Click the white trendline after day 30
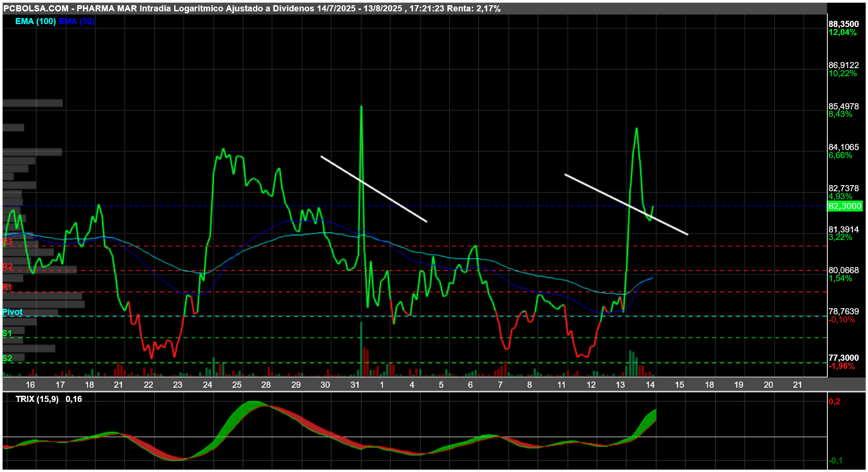The width and height of the screenshot is (868, 472). pyautogui.click(x=374, y=189)
